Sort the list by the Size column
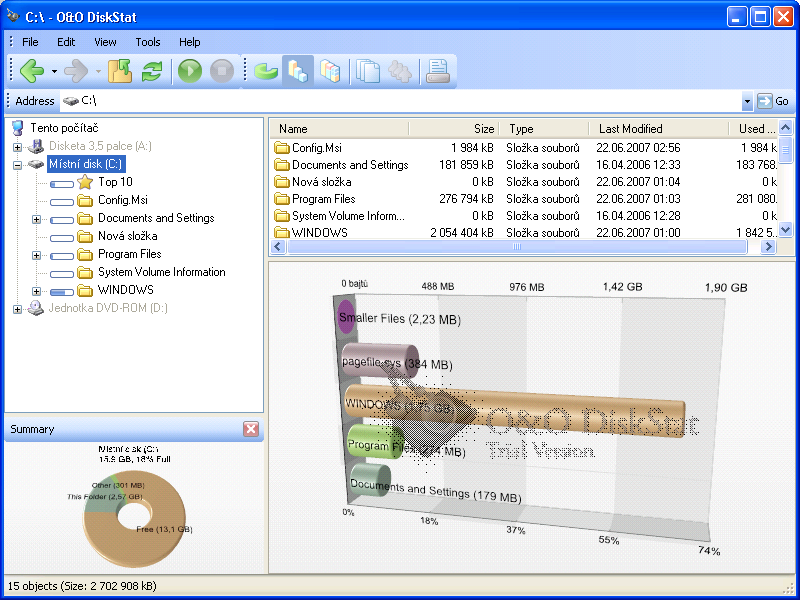The width and height of the screenshot is (800, 600). (454, 129)
